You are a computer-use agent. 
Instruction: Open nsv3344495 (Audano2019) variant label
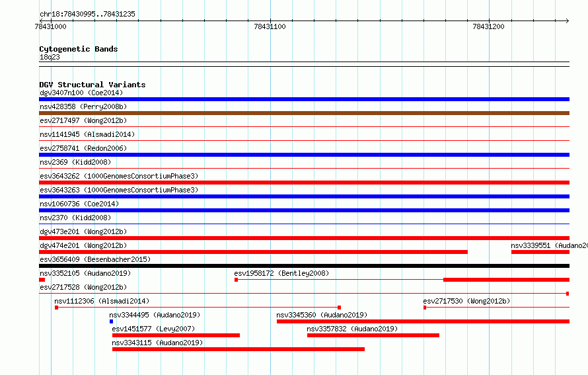tap(155, 315)
